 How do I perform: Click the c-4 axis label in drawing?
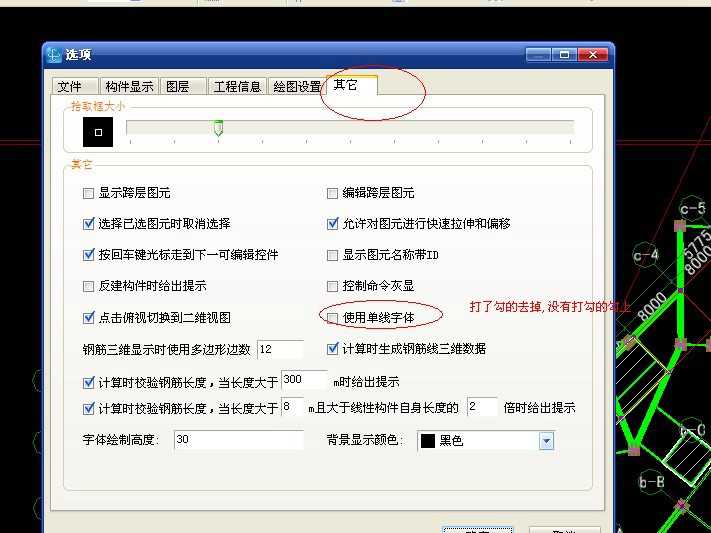pos(645,256)
